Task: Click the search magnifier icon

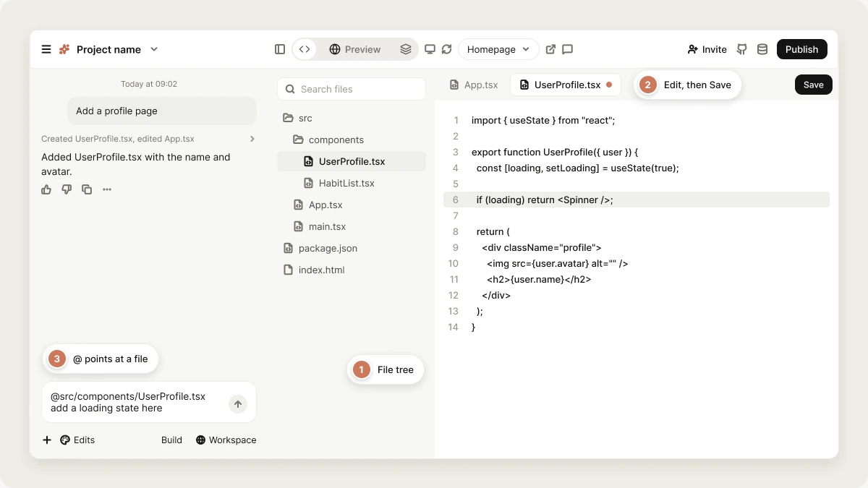Action: (x=290, y=89)
